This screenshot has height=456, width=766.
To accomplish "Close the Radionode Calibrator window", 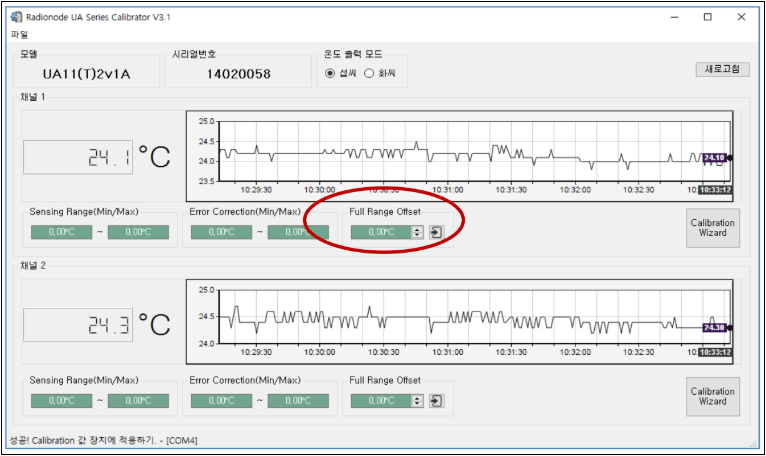I will (741, 17).
